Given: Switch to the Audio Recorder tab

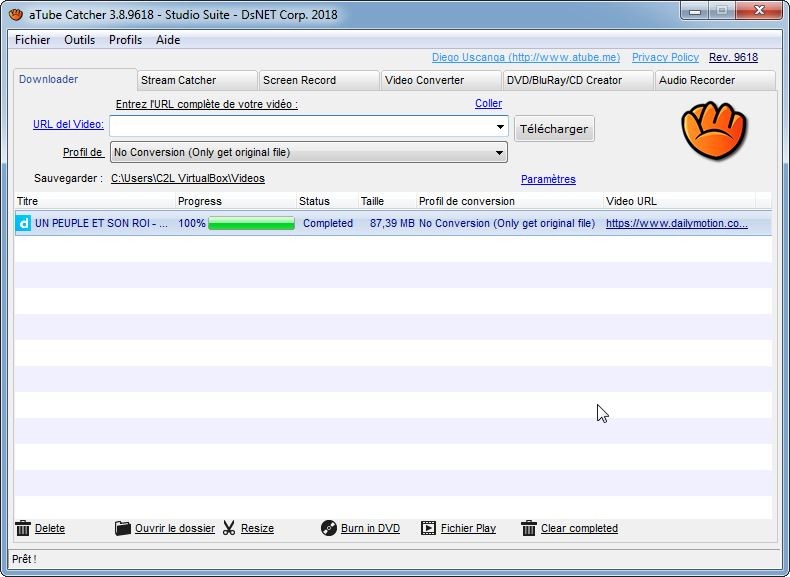Looking at the screenshot, I should coord(715,80).
